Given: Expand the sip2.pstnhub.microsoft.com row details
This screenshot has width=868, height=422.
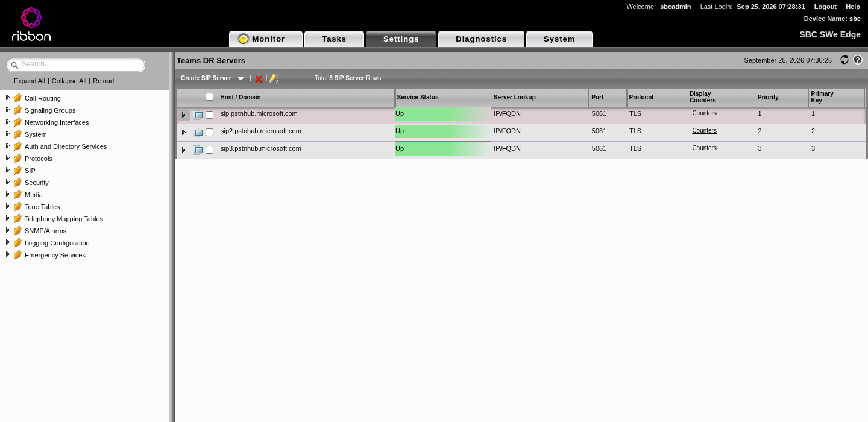Looking at the screenshot, I should tap(184, 133).
